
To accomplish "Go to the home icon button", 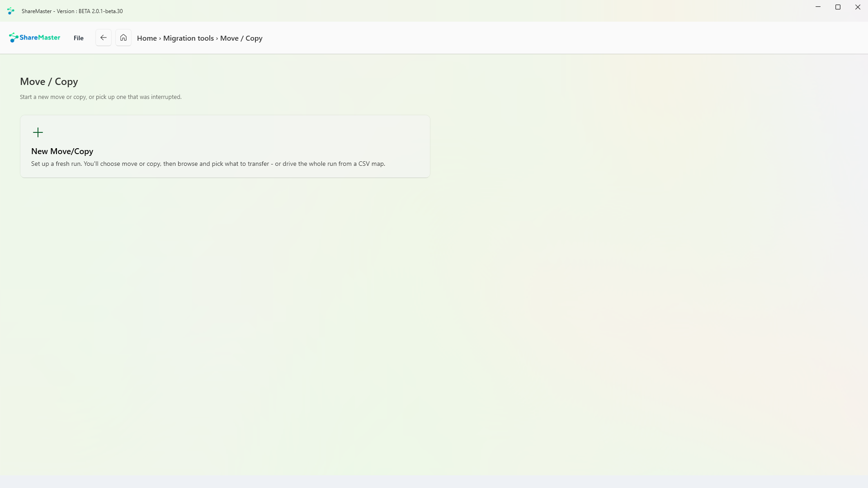I will [x=123, y=38].
